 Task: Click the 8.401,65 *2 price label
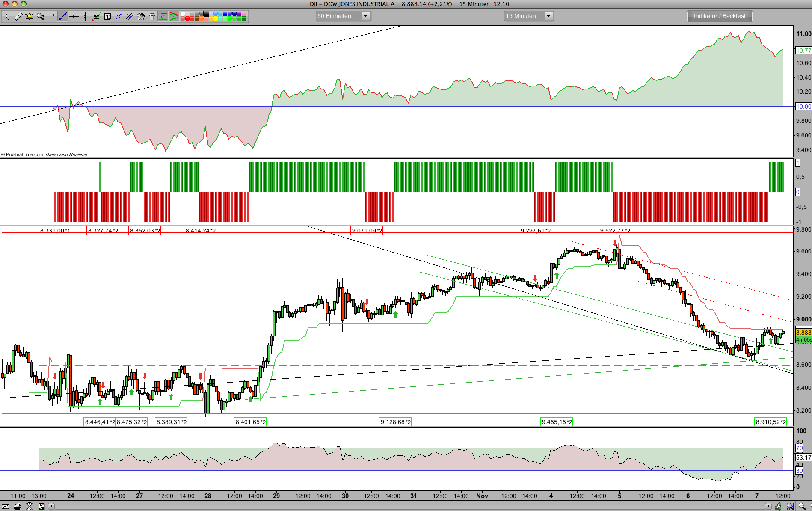coord(250,422)
